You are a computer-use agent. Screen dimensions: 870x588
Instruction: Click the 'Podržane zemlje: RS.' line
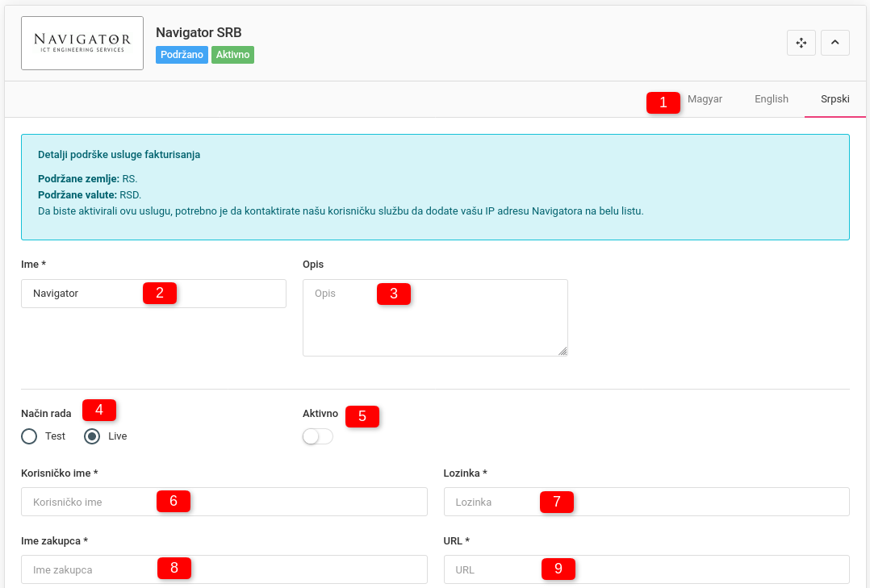(88, 178)
